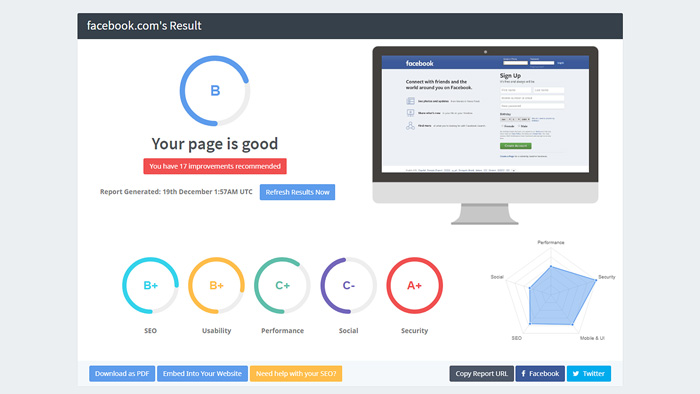
Task: Select the Usability B+ score circle
Action: click(x=217, y=286)
